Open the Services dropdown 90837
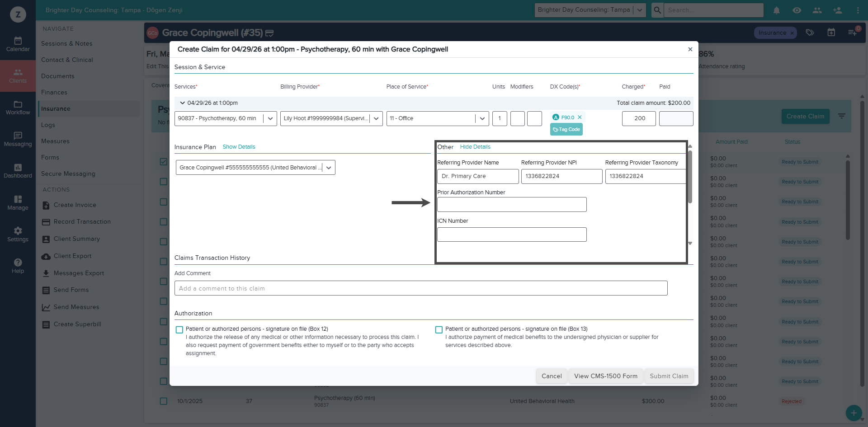This screenshot has height=427, width=868. pyautogui.click(x=226, y=118)
